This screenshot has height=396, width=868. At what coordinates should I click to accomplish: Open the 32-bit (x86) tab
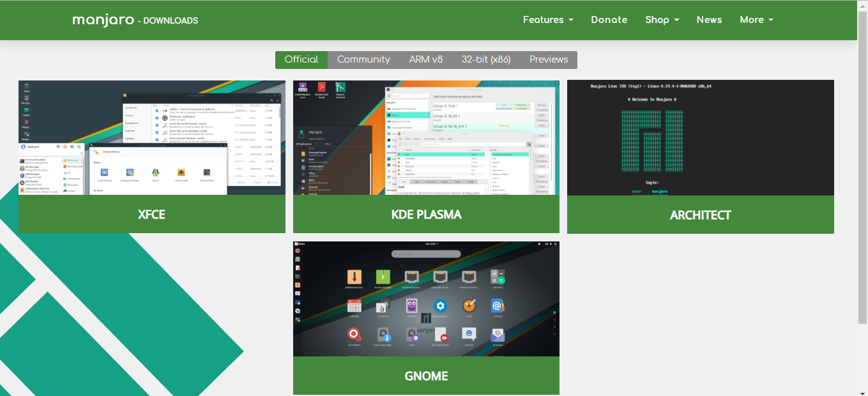click(486, 59)
